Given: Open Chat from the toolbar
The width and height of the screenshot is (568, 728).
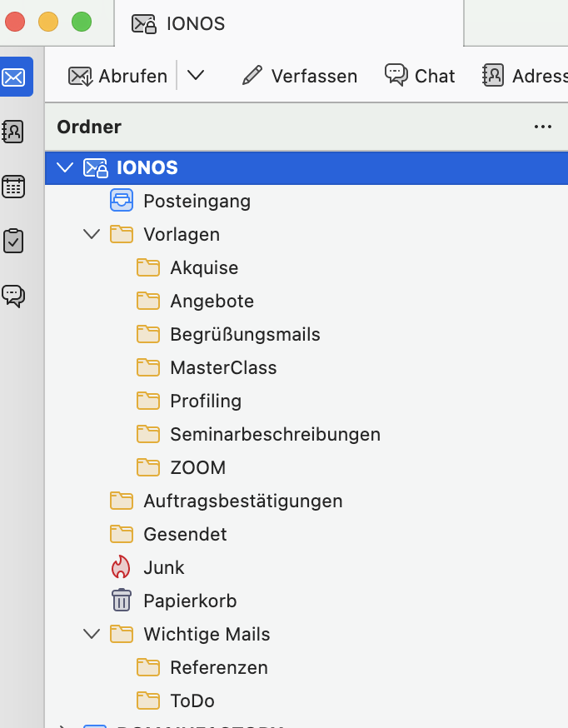Looking at the screenshot, I should click(420, 76).
